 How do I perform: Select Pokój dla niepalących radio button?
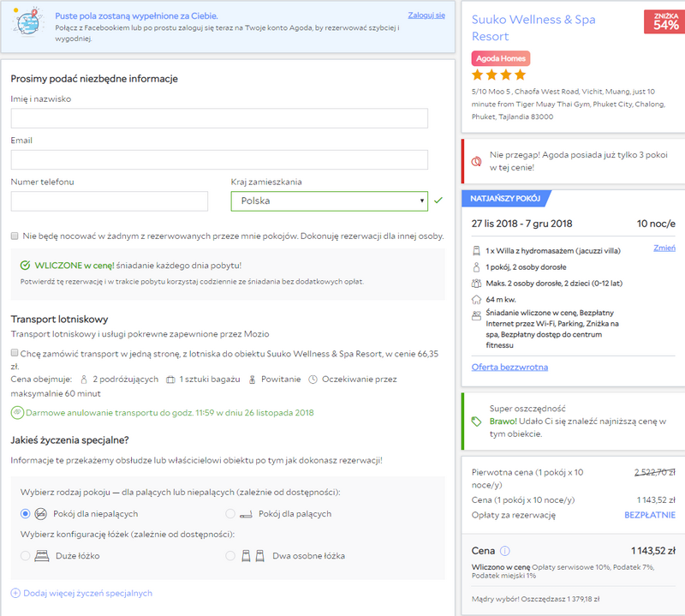coord(26,514)
